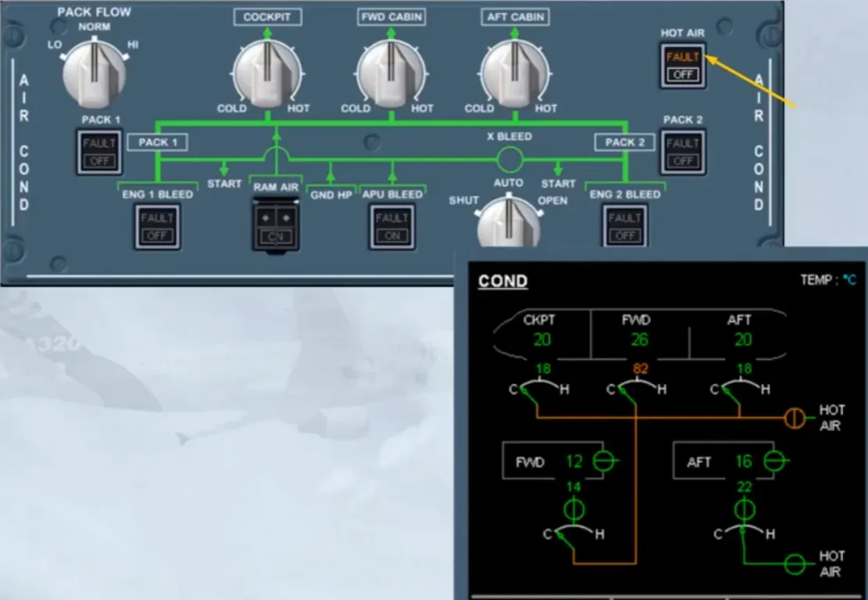Click the OPEN position on X BLEED
The image size is (868, 600).
(x=553, y=200)
